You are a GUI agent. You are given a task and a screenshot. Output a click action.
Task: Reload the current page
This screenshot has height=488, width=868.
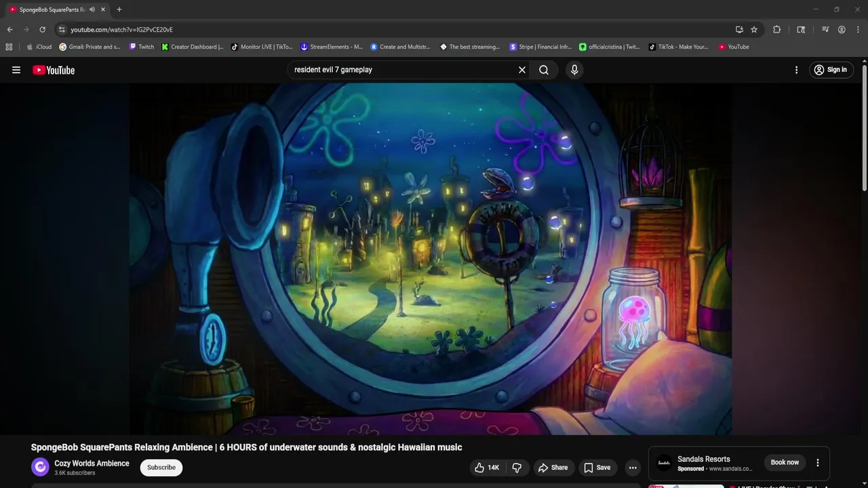pos(42,30)
